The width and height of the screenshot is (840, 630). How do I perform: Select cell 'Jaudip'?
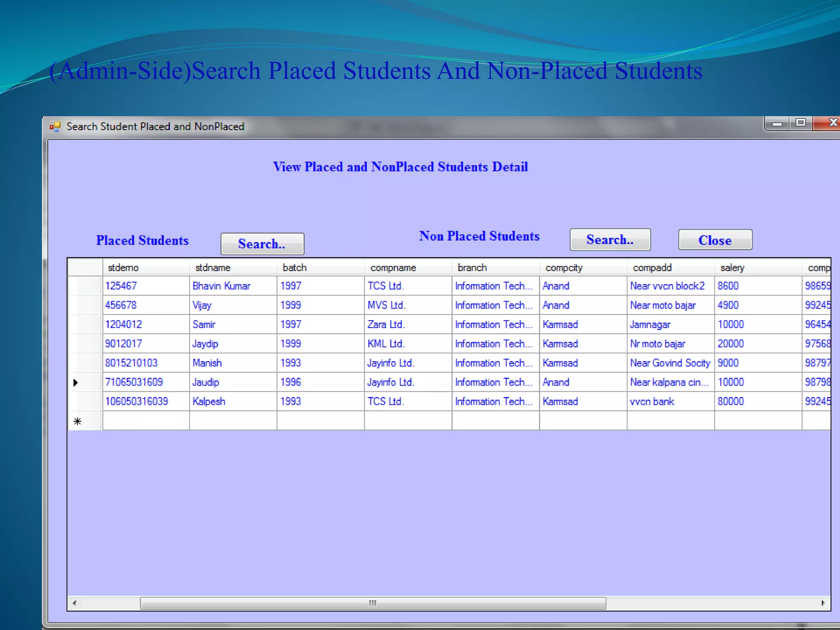pos(233,382)
